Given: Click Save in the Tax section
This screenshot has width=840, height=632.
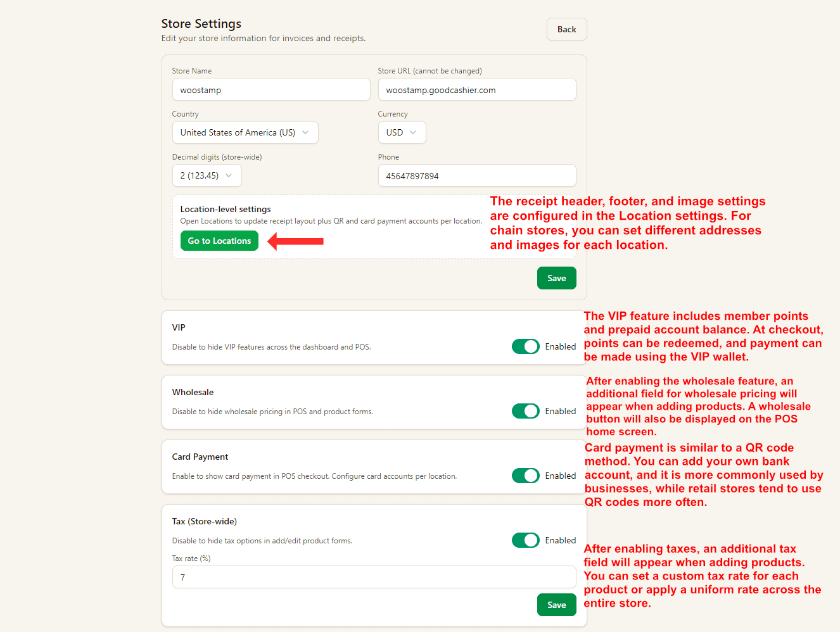Looking at the screenshot, I should coord(556,605).
